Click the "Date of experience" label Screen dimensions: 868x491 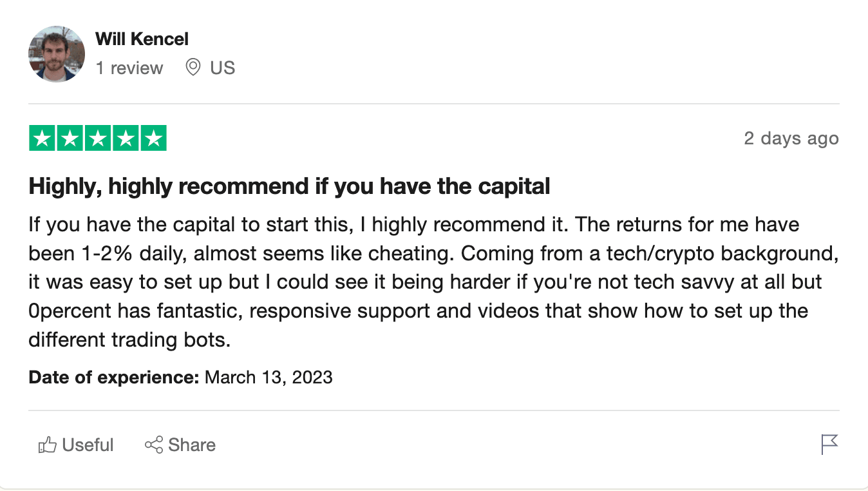[114, 377]
